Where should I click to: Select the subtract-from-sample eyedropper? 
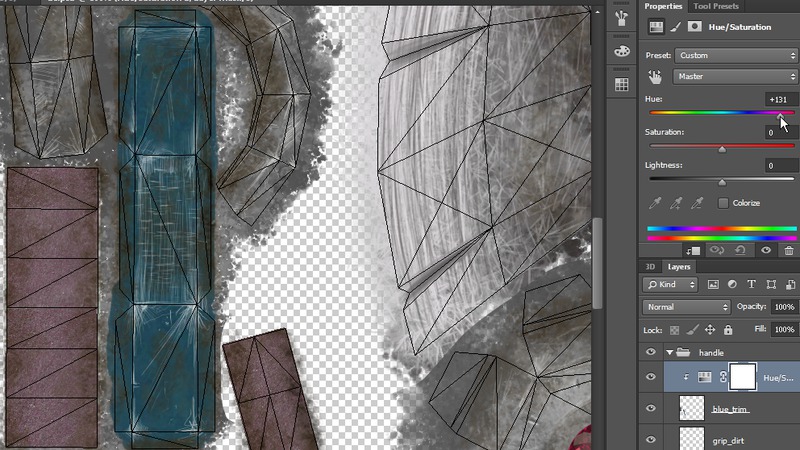coord(697,203)
